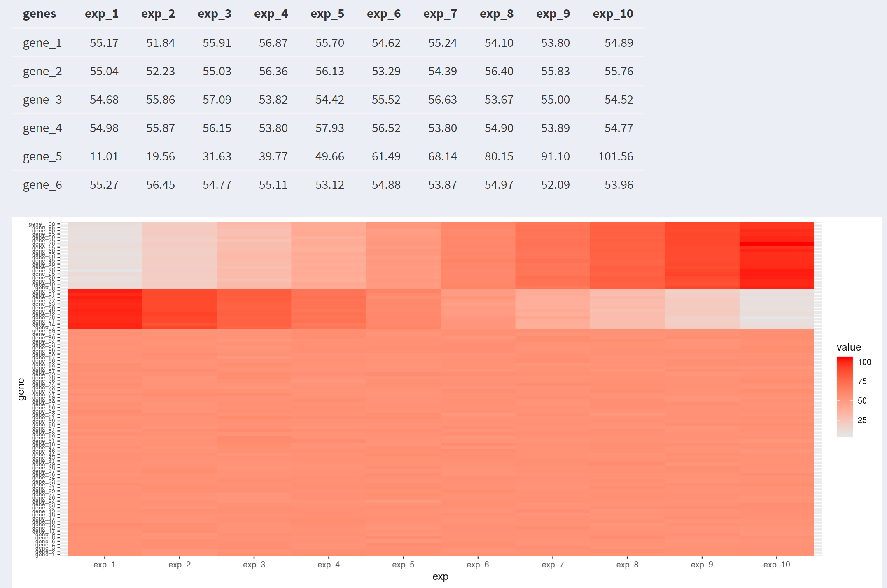This screenshot has height=588, width=887.
Task: Click the heatmap legend color bar
Action: (x=844, y=396)
